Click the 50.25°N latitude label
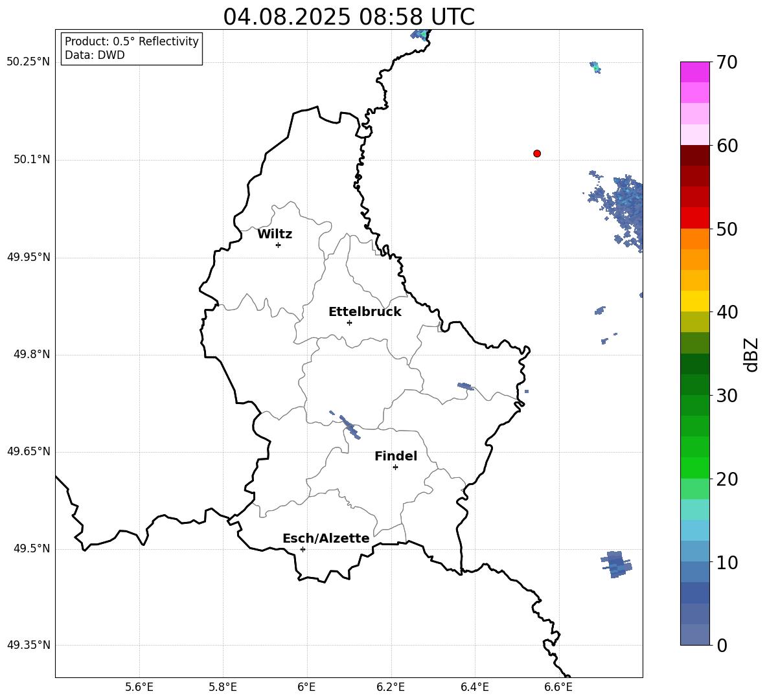The height and width of the screenshot is (700, 767). (x=29, y=62)
